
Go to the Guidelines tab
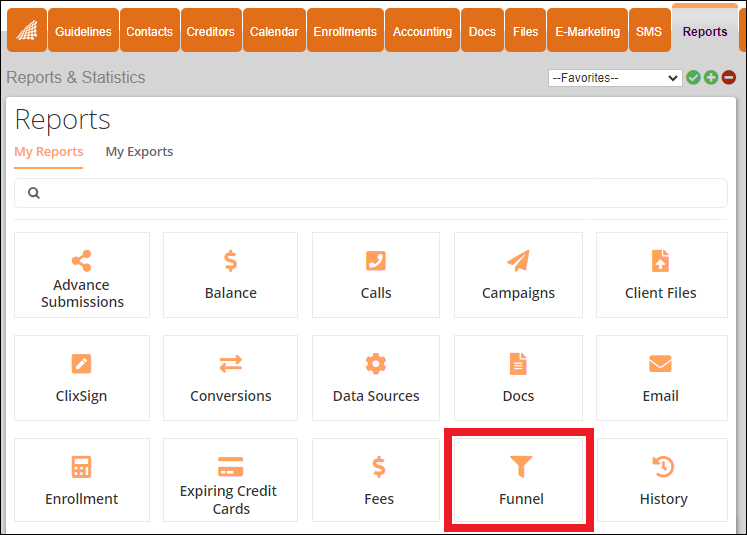(83, 30)
